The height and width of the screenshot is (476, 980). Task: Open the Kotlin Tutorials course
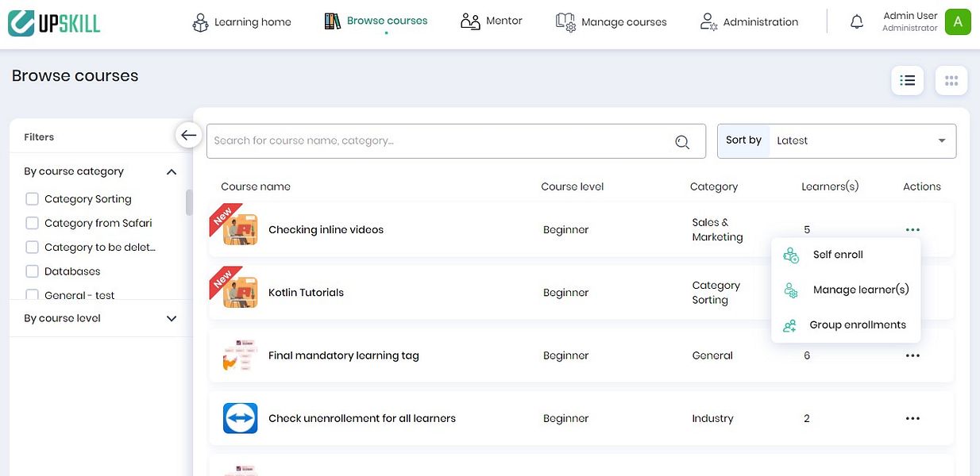coord(306,293)
